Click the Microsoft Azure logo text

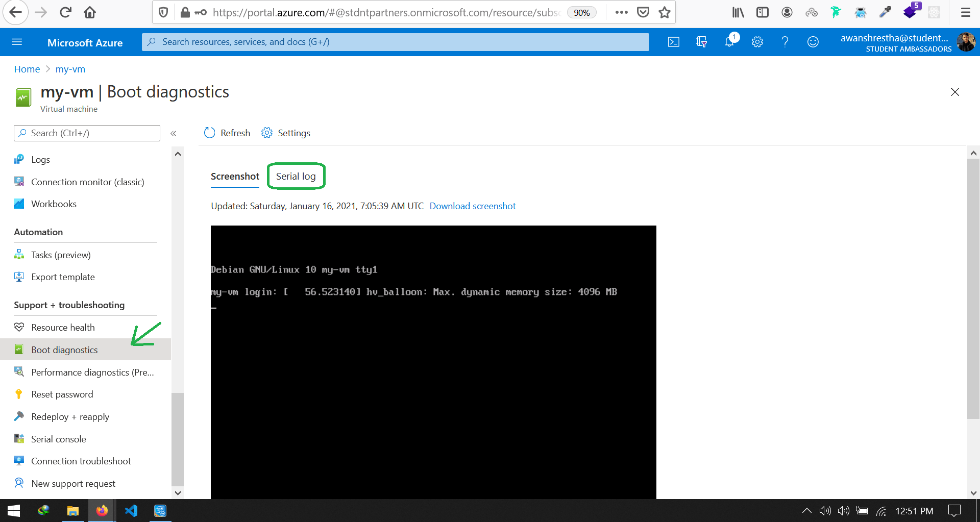[x=85, y=43]
